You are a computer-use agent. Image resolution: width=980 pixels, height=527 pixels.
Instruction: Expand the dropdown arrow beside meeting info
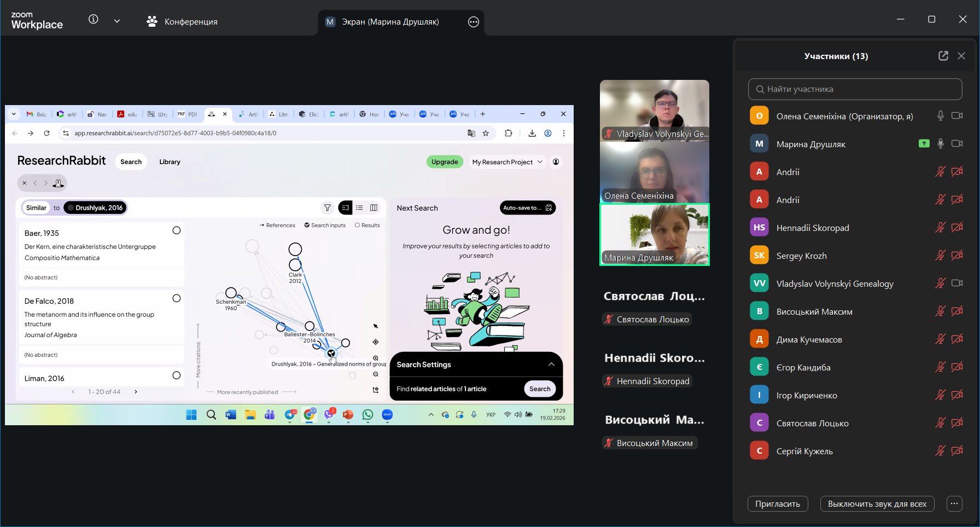click(x=117, y=21)
